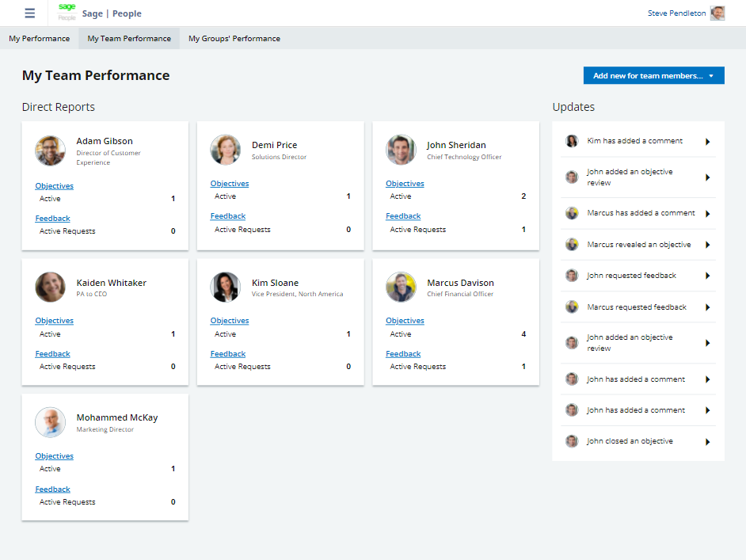Image resolution: width=746 pixels, height=560 pixels.
Task: Click Marcus Davison's profile photo
Action: tap(401, 287)
